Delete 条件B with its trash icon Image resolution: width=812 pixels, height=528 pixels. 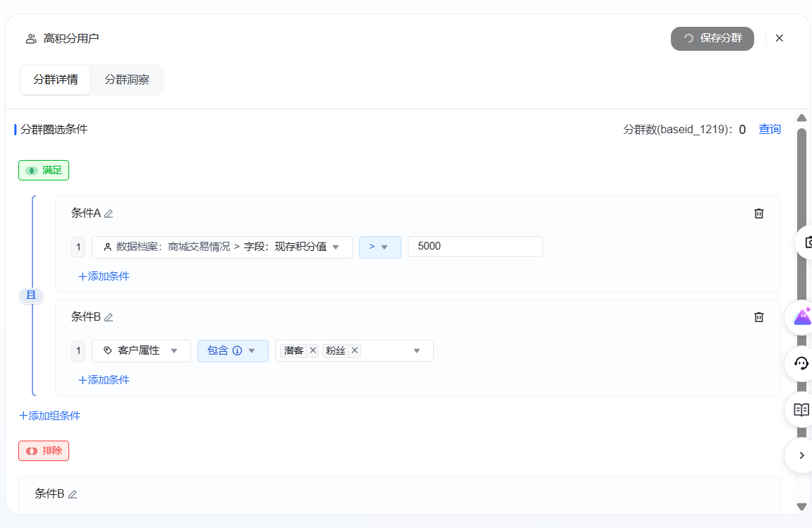click(758, 317)
